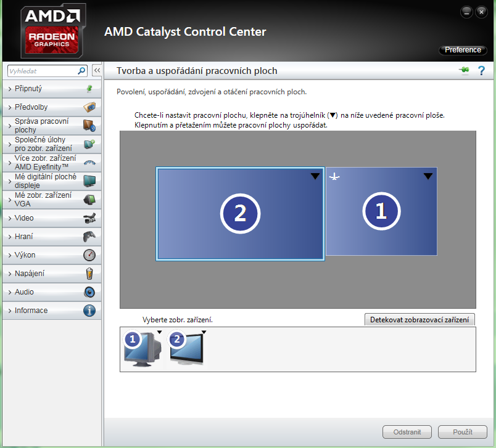Click the Použít button

[x=463, y=432]
